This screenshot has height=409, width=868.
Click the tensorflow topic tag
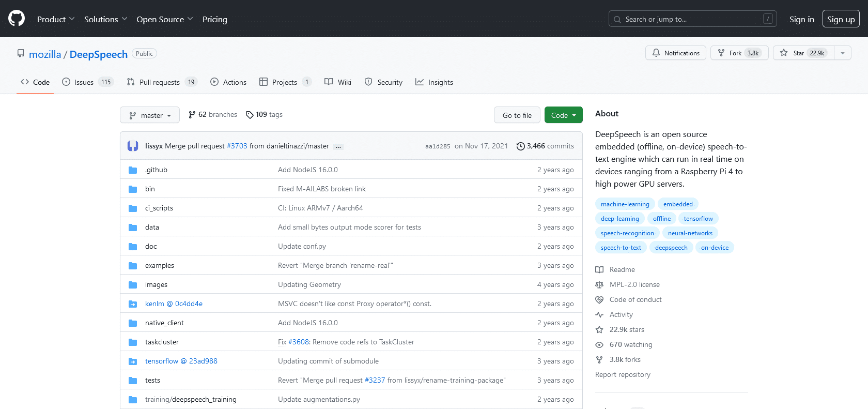(x=699, y=219)
